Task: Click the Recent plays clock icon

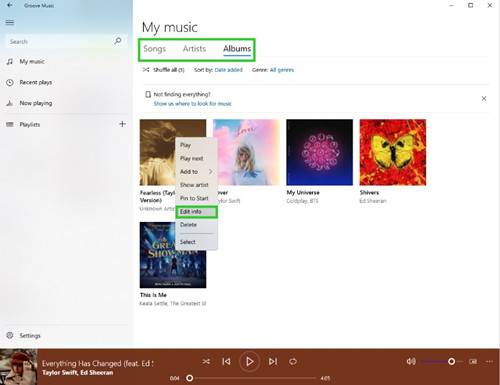Action: (10, 82)
